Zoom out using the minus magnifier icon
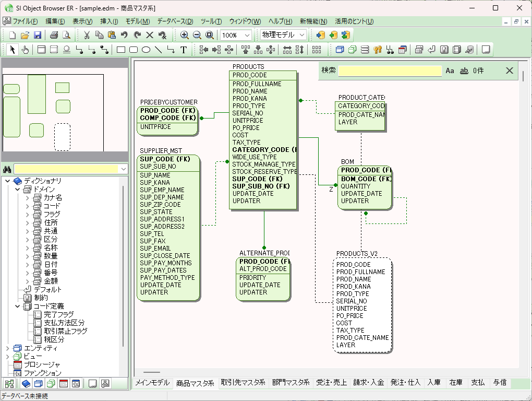Viewport: 532px width, 401px height. pos(197,35)
